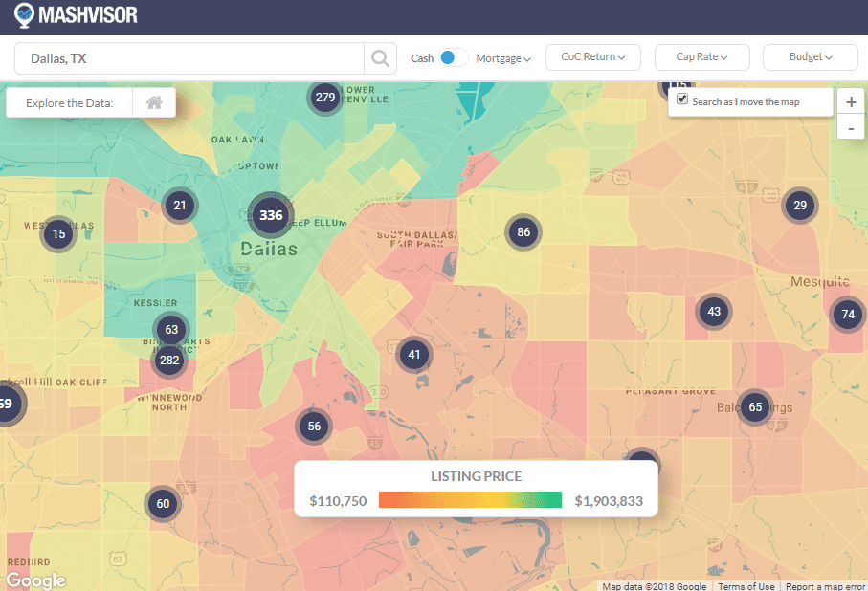
Task: Click the magnifying glass search icon
Action: click(x=380, y=58)
